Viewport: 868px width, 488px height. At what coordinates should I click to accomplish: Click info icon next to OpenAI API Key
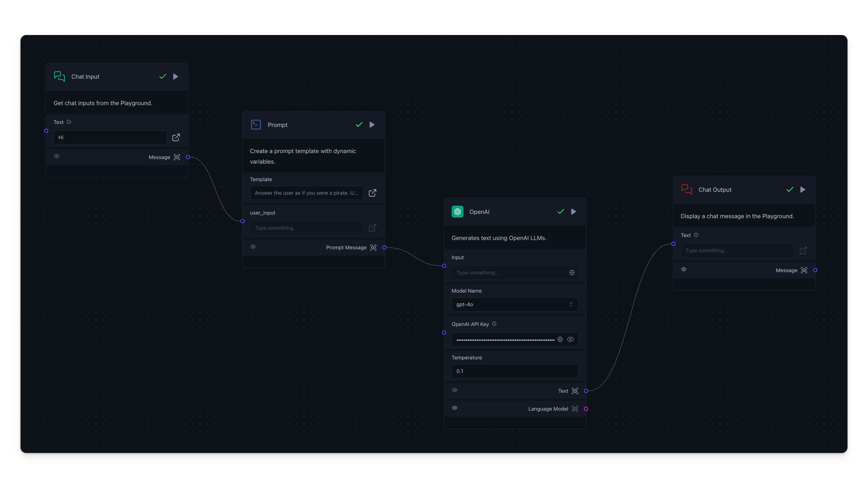click(x=494, y=324)
